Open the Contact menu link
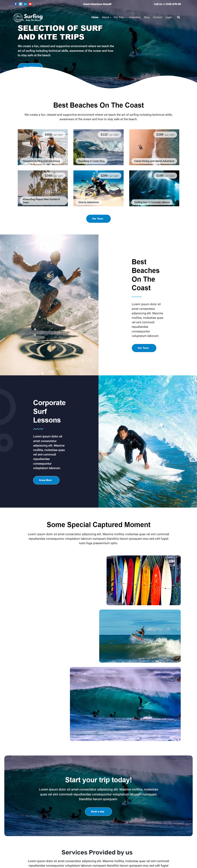 (157, 17)
